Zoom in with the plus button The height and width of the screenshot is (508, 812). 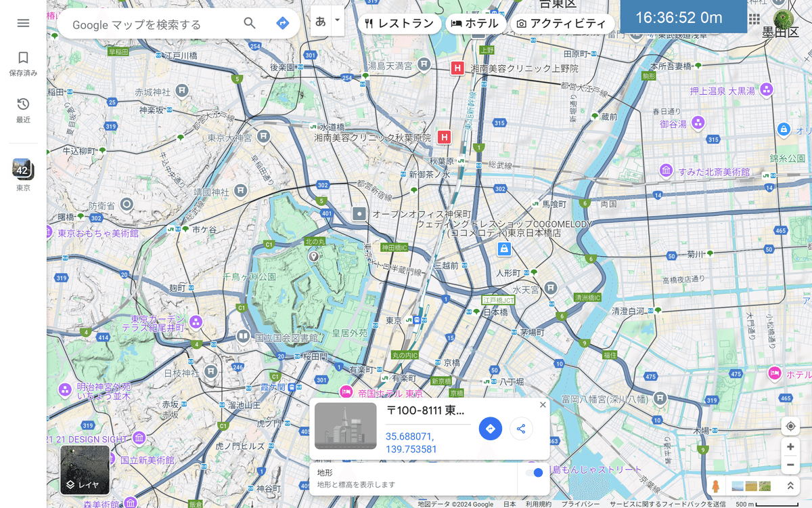pyautogui.click(x=790, y=447)
